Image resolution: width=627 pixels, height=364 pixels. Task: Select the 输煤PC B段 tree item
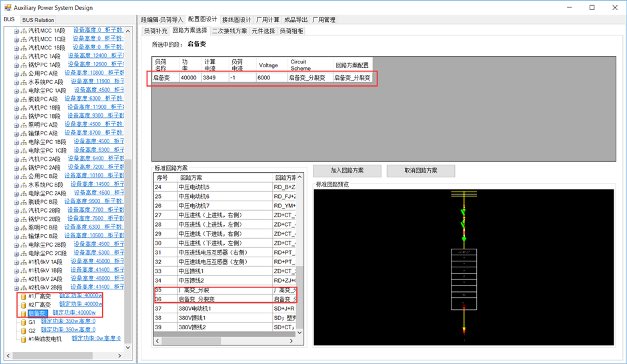(43, 236)
